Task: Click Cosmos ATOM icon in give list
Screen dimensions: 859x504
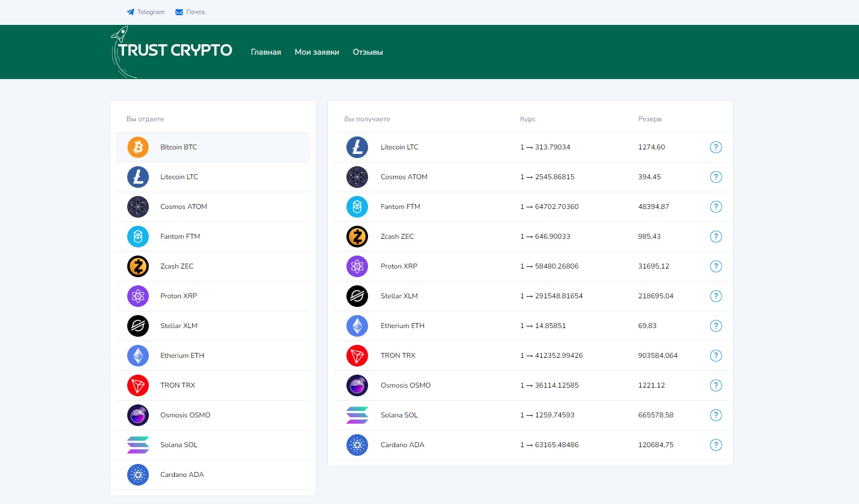Action: (138, 207)
